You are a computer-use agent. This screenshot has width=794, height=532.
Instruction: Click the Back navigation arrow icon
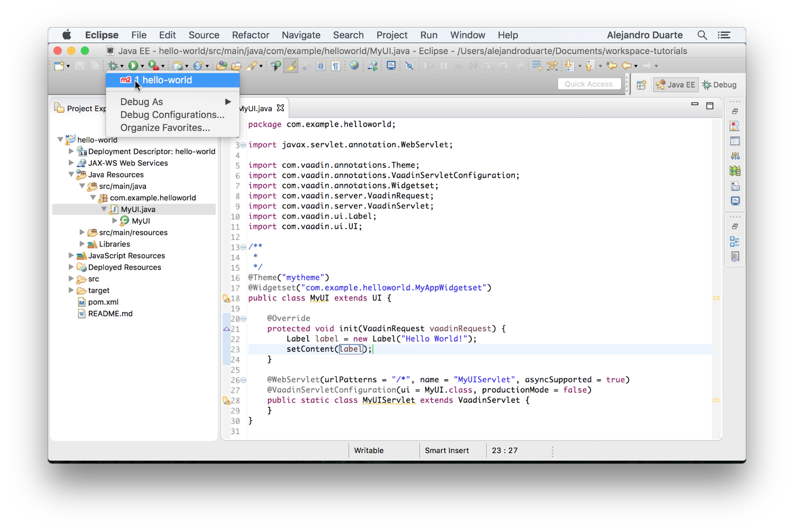[627, 65]
